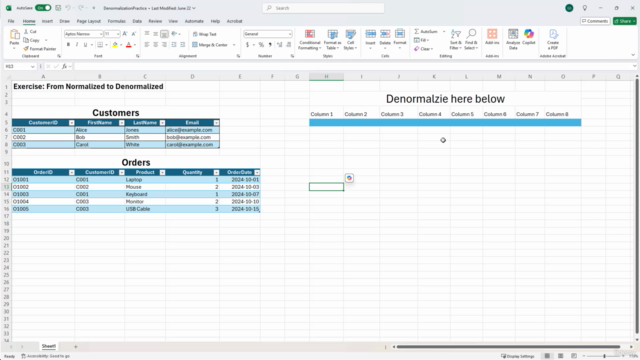Switch to Normal view in status bar
This screenshot has height=360, width=640.
click(x=547, y=356)
